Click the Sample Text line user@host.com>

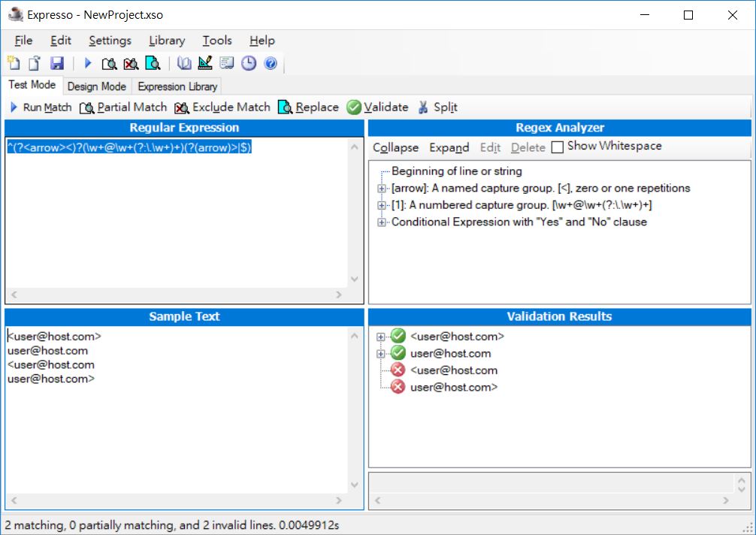click(51, 379)
